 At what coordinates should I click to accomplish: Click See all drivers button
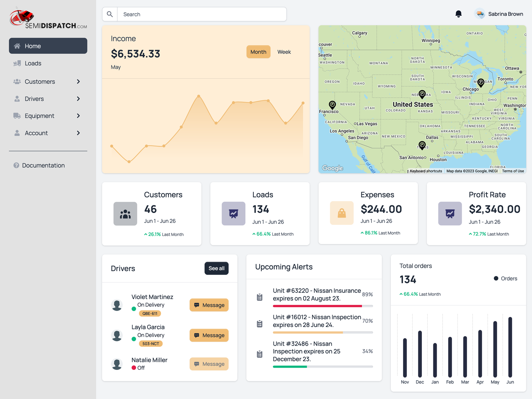coord(216,268)
